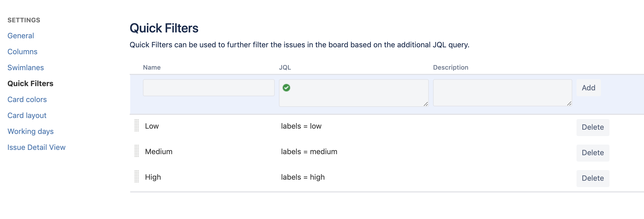Open the General settings page
Screen dimensions: 644x219
point(20,36)
